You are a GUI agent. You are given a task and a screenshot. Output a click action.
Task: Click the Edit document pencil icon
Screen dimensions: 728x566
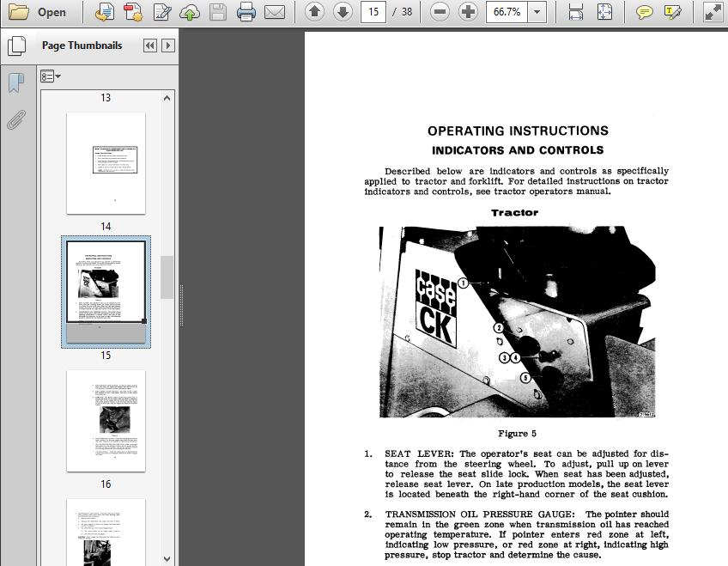pyautogui.click(x=162, y=12)
